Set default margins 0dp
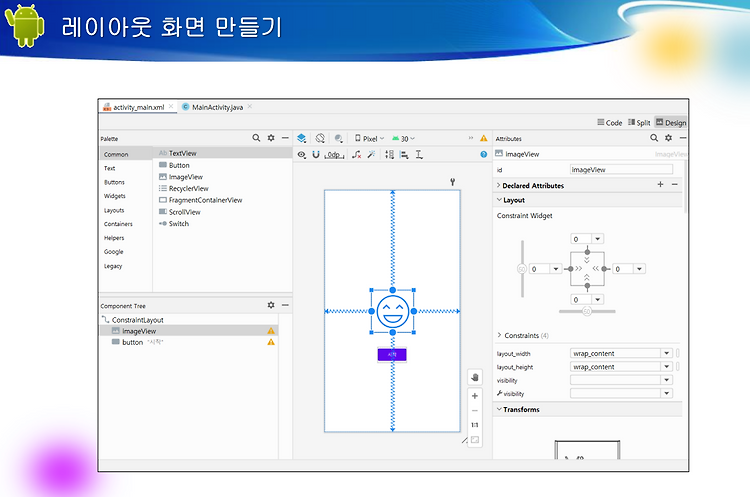Image resolution: width=750 pixels, height=497 pixels. pos(334,155)
